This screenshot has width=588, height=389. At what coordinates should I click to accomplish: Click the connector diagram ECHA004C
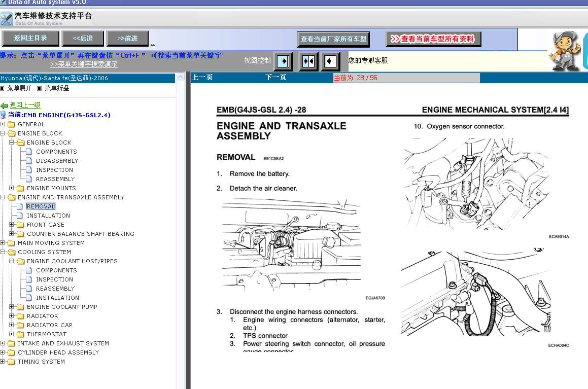tap(476, 293)
